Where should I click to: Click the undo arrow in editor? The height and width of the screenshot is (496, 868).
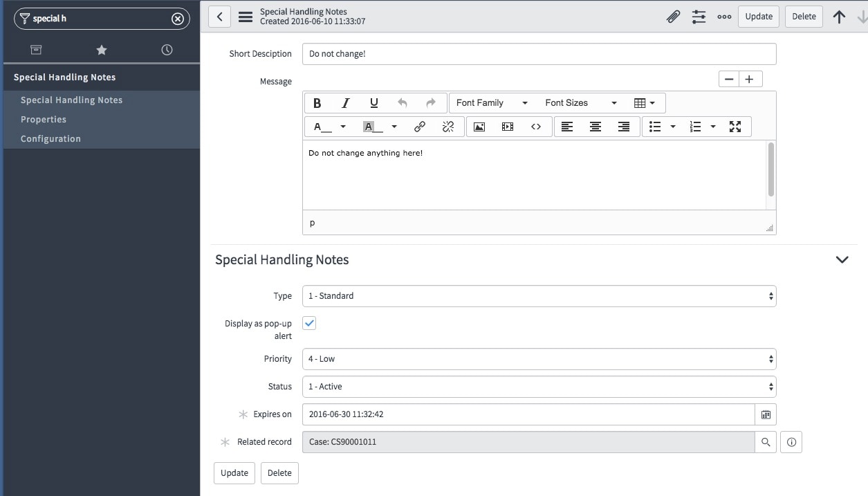[402, 103]
